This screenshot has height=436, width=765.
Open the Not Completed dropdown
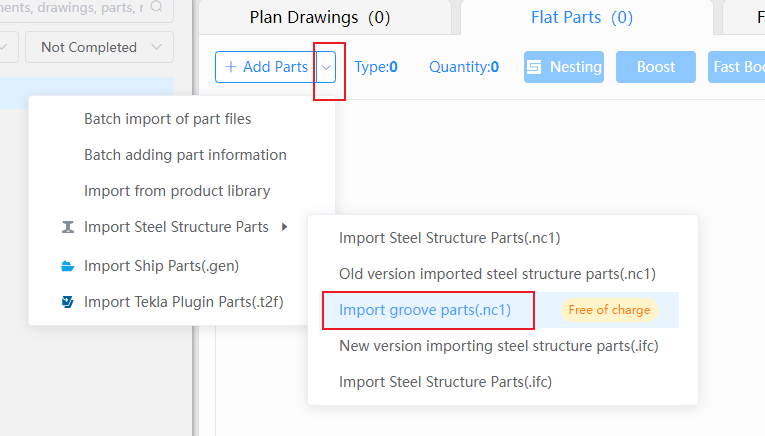[x=100, y=47]
